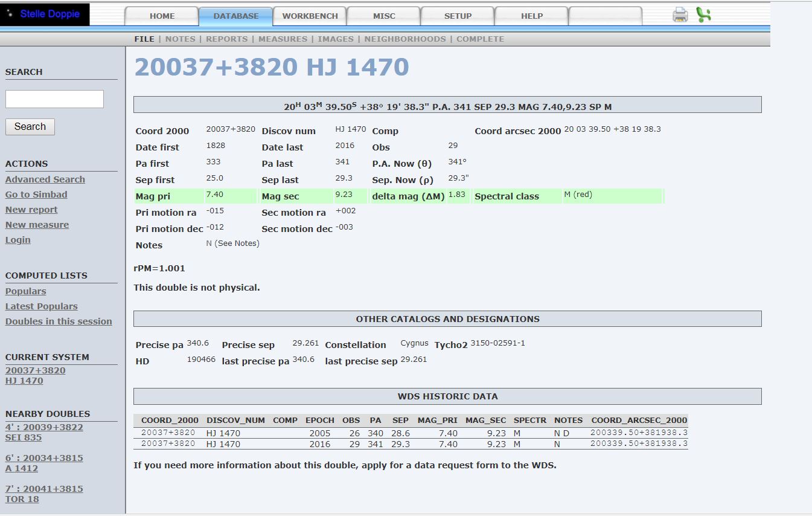
Task: Click the blank tab after HELP
Action: pos(606,16)
